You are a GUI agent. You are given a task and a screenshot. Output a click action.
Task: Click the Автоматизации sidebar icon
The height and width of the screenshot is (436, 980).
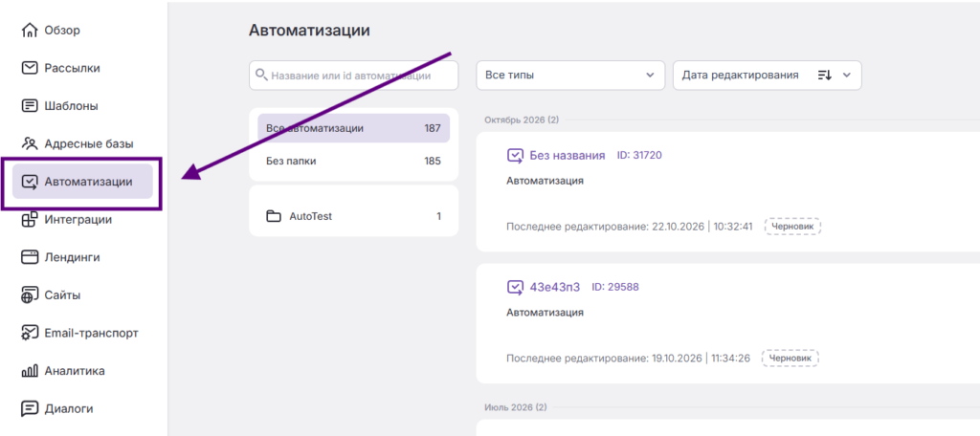tap(30, 182)
